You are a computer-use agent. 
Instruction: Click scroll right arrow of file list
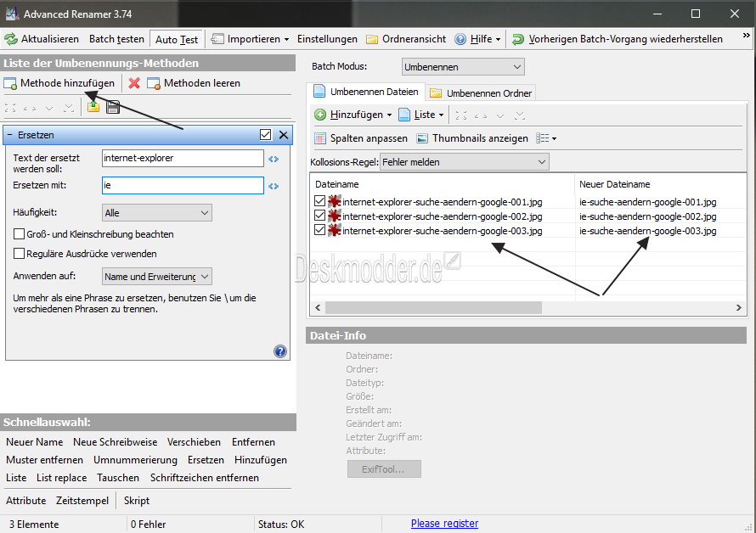[738, 307]
